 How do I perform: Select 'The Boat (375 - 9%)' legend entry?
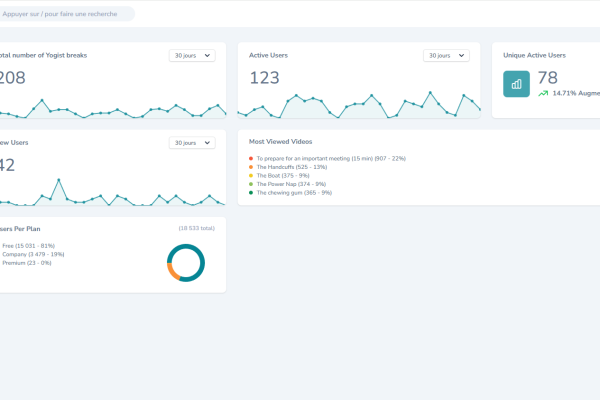(283, 176)
